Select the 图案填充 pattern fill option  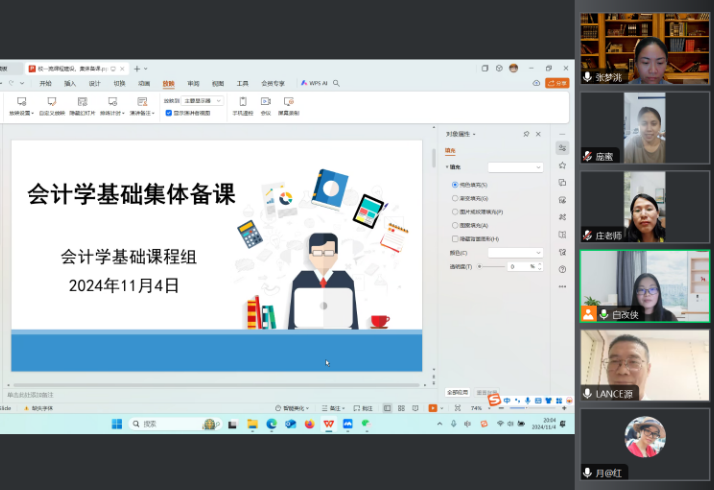click(x=455, y=225)
